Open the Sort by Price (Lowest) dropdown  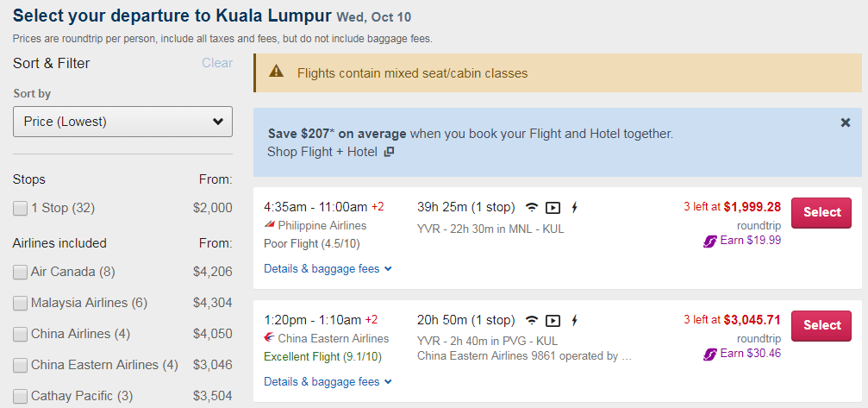[123, 122]
